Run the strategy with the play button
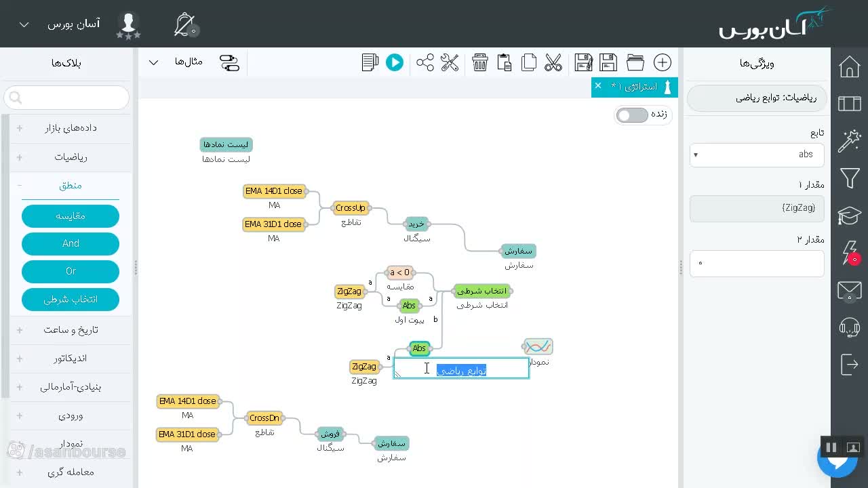868x488 pixels. click(x=395, y=63)
